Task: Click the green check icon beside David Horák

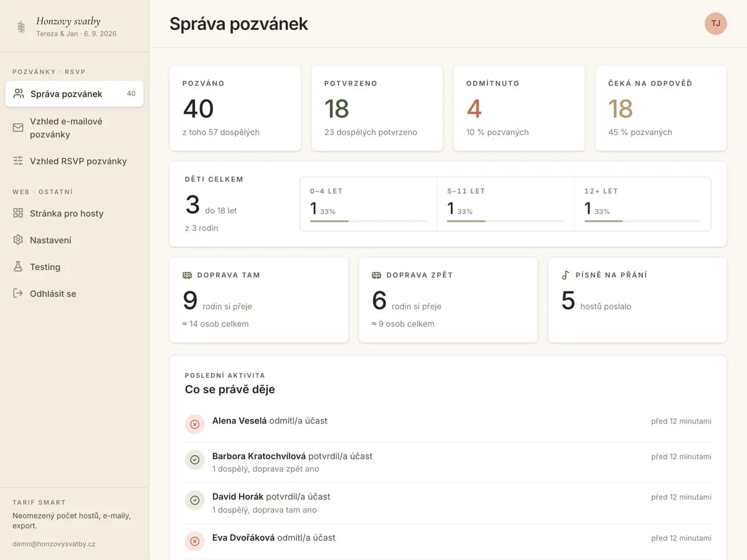Action: [195, 500]
